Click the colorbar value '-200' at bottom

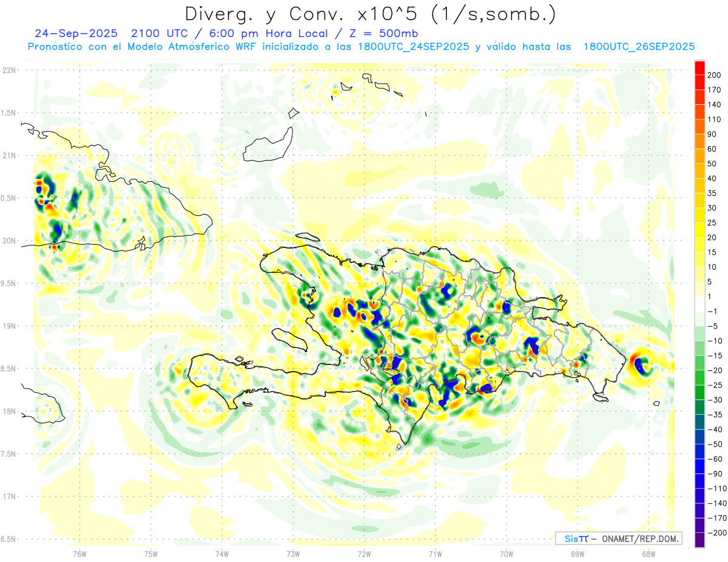click(x=718, y=532)
